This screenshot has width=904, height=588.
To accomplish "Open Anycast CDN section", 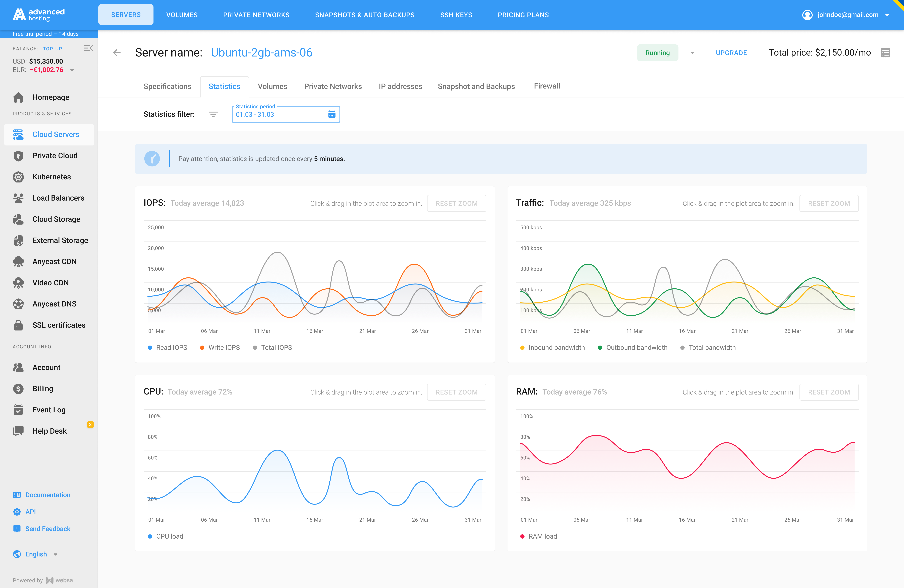I will (49, 262).
